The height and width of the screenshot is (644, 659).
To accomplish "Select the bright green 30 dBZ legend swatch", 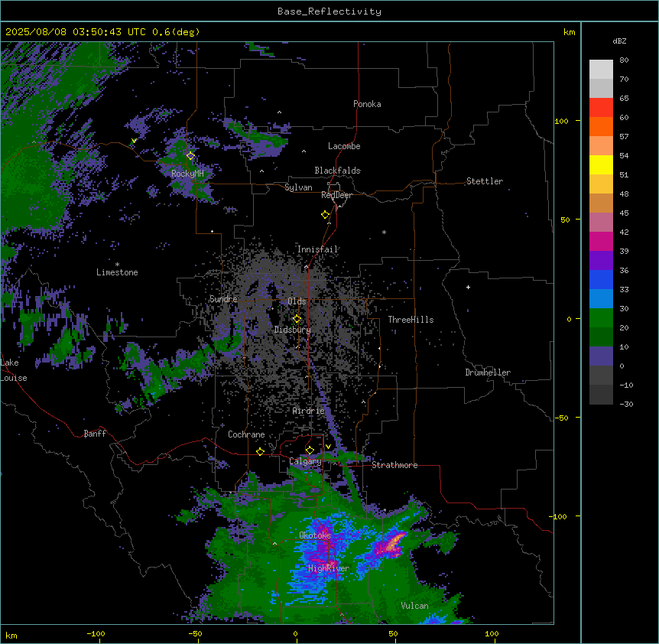I will 601,318.
